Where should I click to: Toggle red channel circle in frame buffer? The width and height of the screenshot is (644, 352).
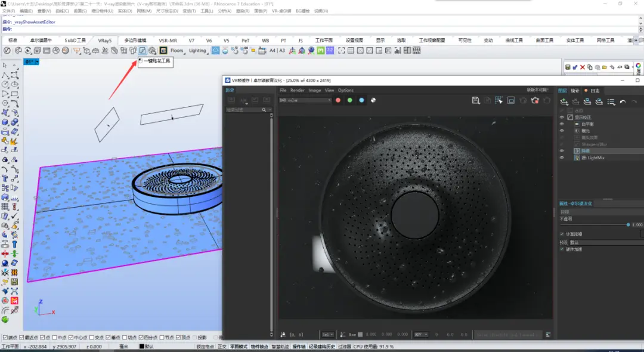click(x=338, y=100)
